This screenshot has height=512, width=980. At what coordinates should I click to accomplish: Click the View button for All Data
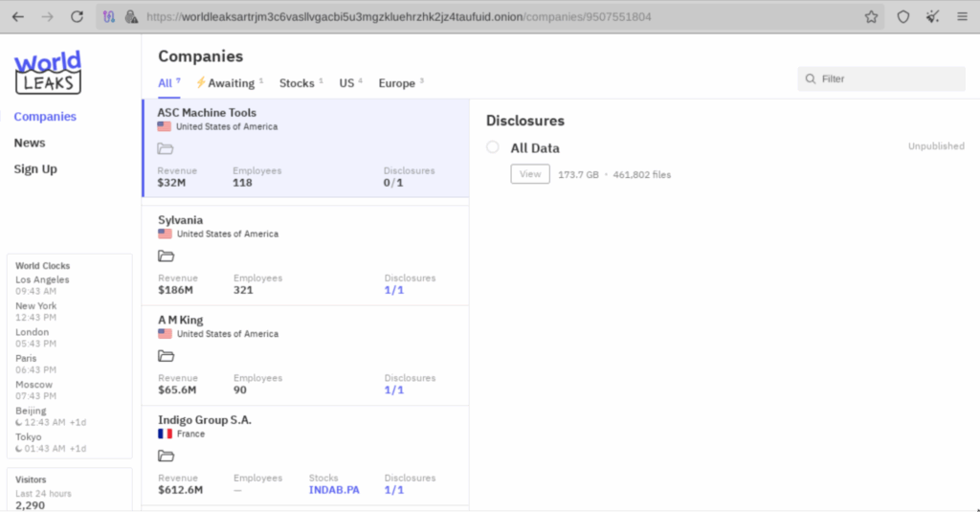pyautogui.click(x=530, y=174)
